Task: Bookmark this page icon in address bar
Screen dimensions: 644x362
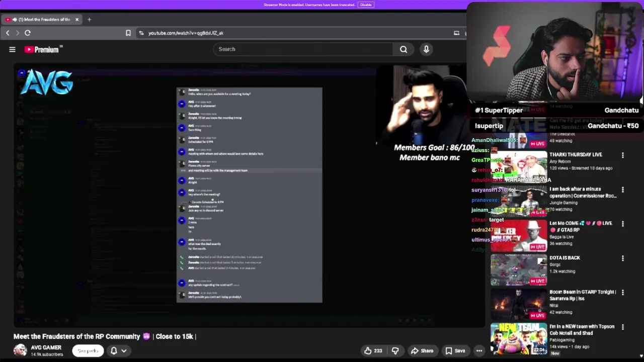Action: click(128, 33)
